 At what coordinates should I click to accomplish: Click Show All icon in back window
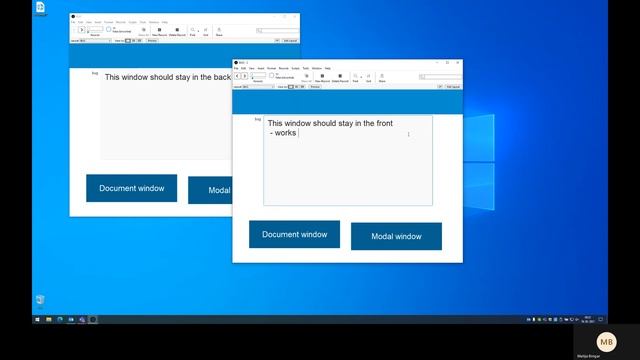pyautogui.click(x=144, y=31)
